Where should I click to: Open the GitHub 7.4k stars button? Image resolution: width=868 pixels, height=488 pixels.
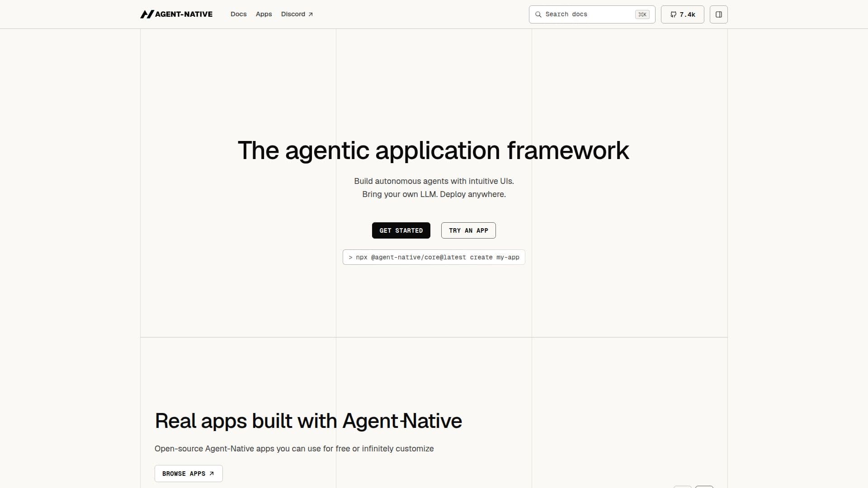682,14
